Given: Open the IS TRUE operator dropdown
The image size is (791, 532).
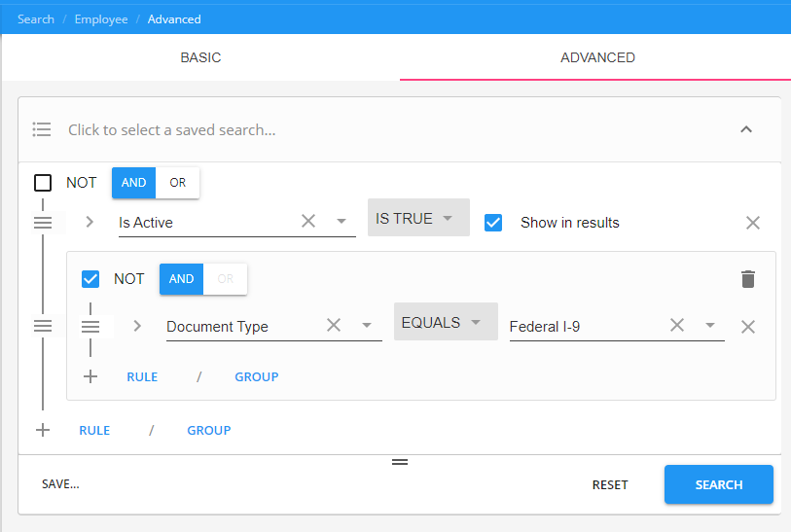Looking at the screenshot, I should point(417,218).
